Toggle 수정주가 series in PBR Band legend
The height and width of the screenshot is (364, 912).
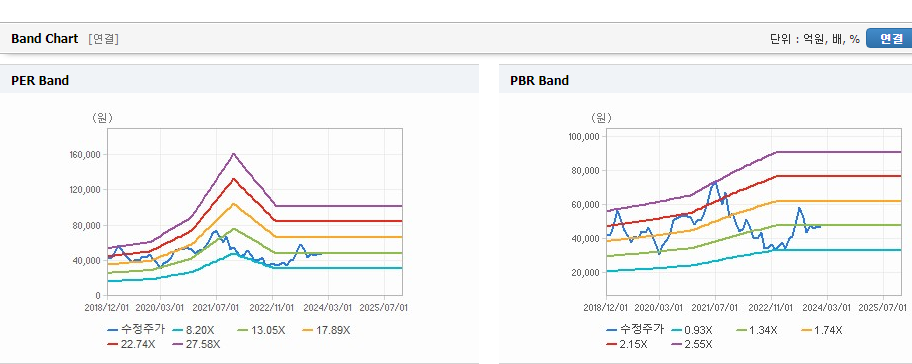coord(635,330)
